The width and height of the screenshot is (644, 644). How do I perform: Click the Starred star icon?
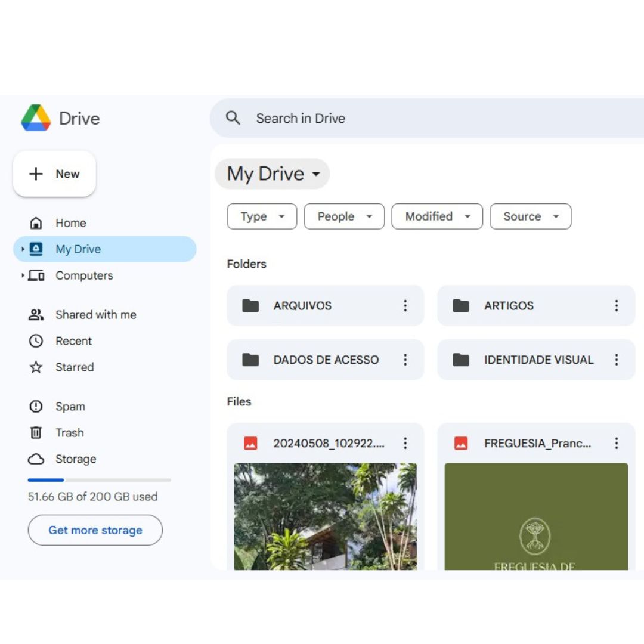coord(36,367)
